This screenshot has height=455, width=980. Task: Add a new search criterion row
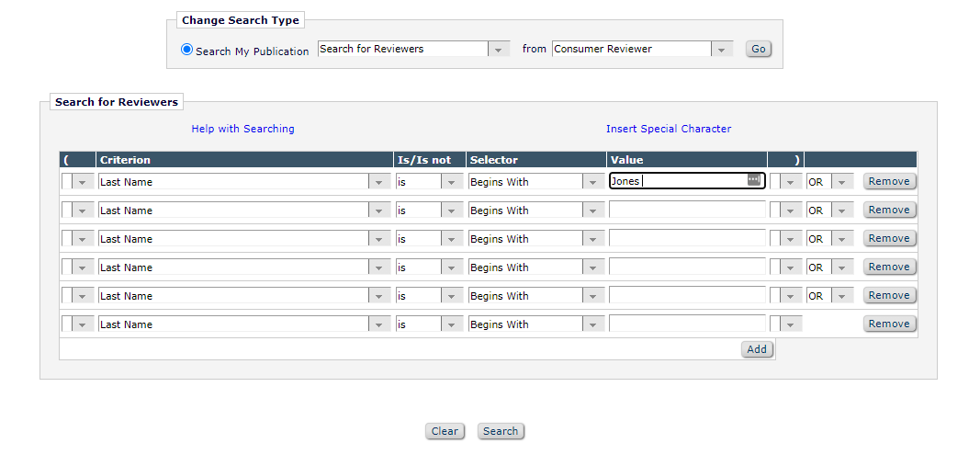point(757,349)
